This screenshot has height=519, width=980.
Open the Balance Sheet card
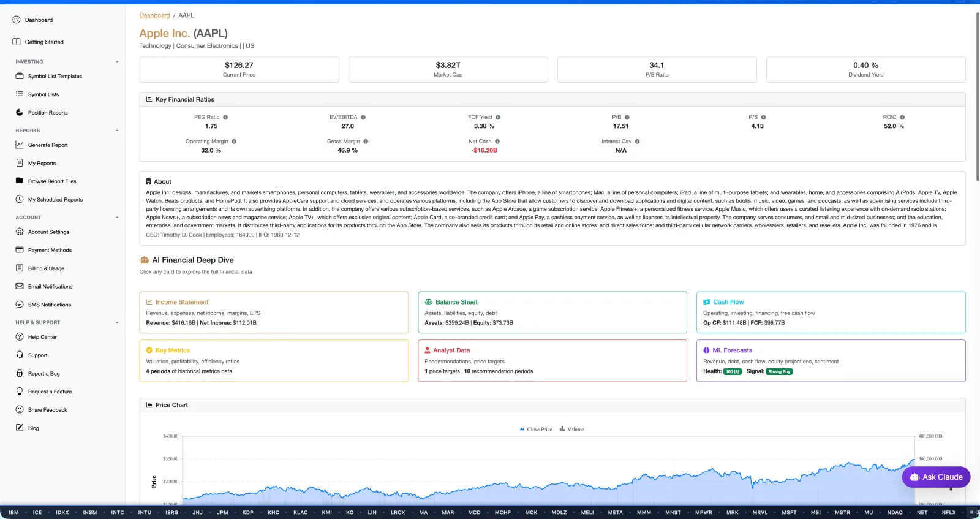[552, 313]
